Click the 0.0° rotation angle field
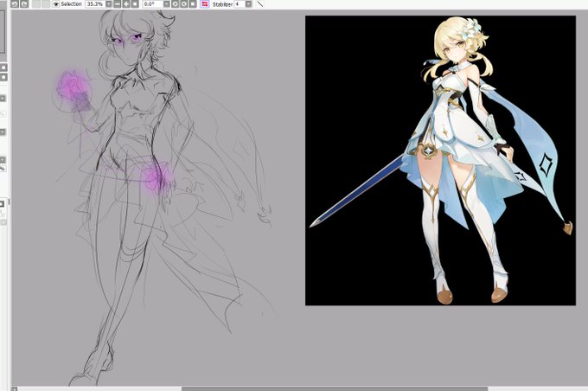Image resolution: width=588 pixels, height=391 pixels. [153, 4]
